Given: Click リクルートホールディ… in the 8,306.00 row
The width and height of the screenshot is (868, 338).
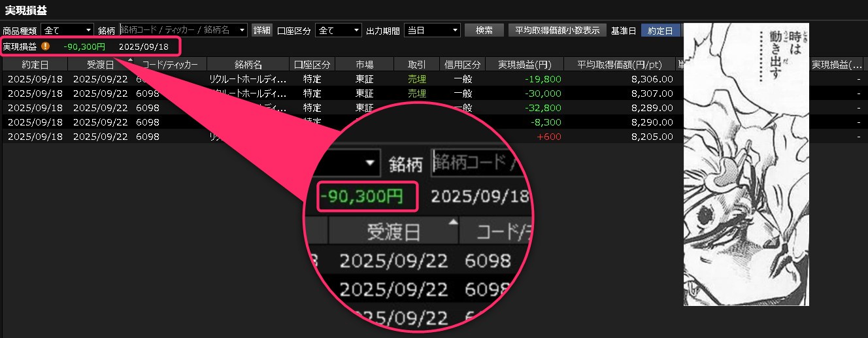Looking at the screenshot, I should click(248, 78).
